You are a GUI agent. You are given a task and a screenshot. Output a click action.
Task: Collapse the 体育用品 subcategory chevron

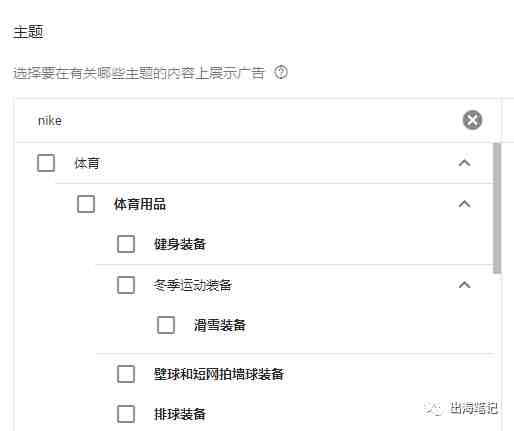465,204
